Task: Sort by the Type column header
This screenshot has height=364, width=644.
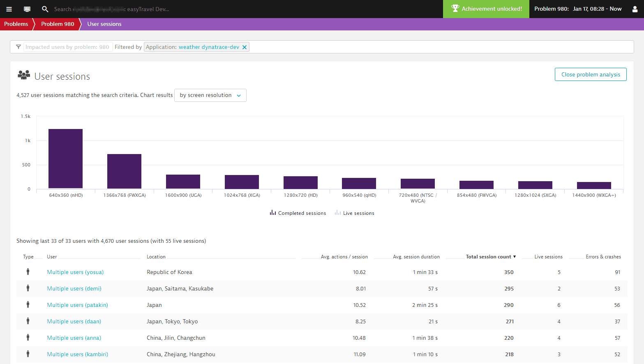Action: click(x=28, y=257)
